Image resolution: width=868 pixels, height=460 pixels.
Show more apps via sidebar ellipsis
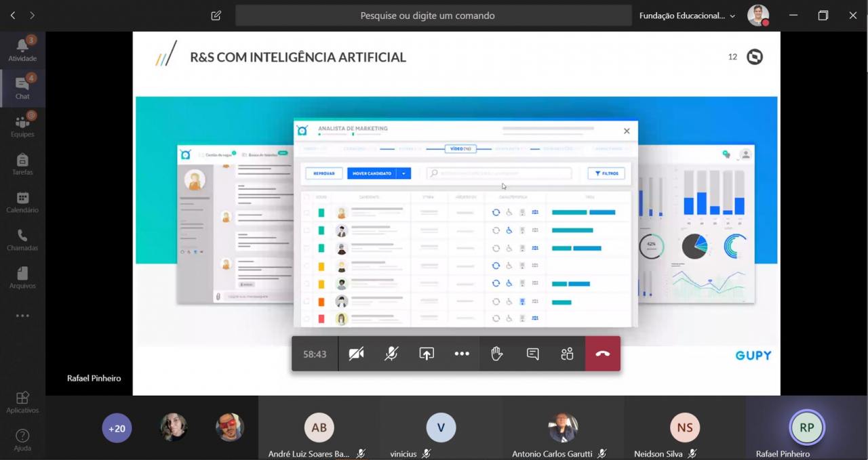(x=22, y=316)
